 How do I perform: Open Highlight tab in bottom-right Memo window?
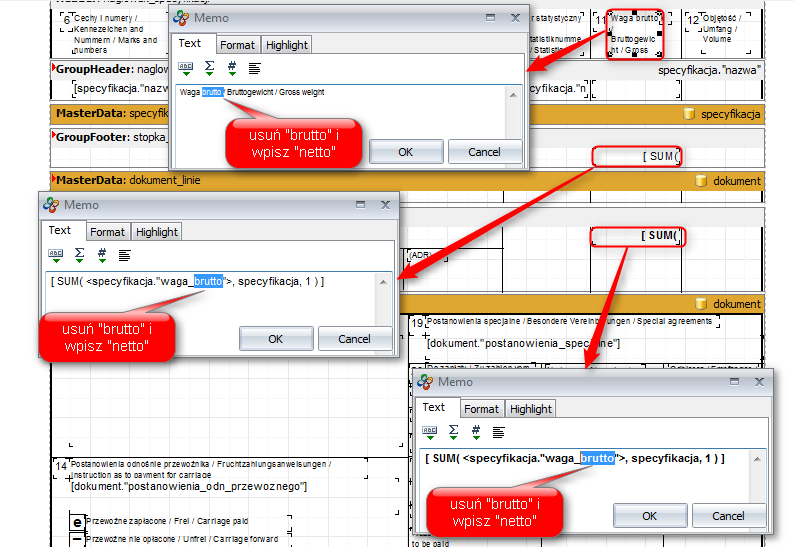pyautogui.click(x=531, y=409)
